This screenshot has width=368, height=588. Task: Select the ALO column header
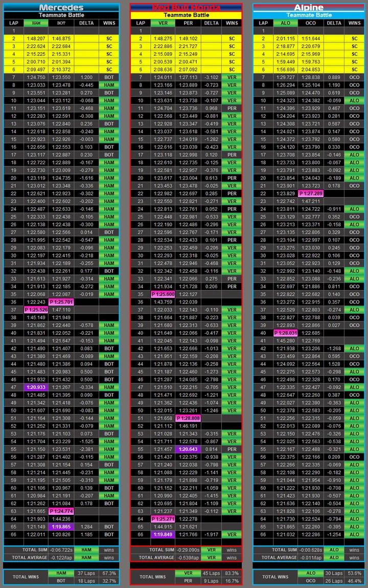point(286,23)
